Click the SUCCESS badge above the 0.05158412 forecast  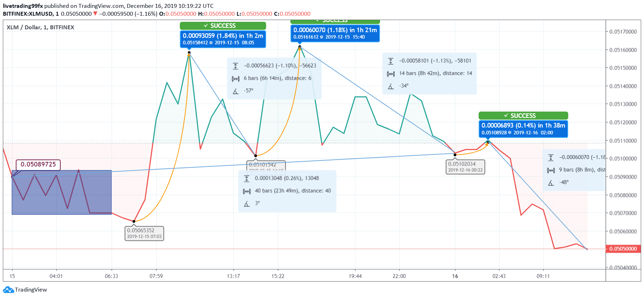click(x=223, y=26)
